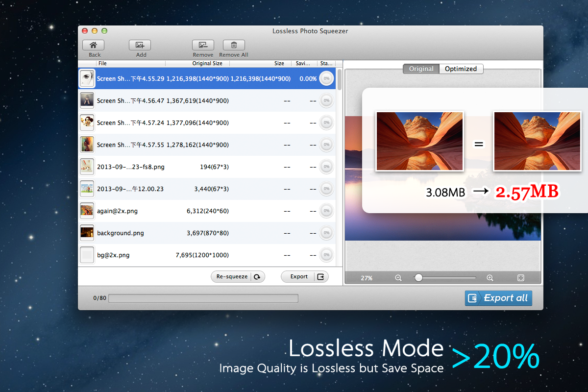Click status circle of Screen Sh 4.57.24 row

pyautogui.click(x=326, y=122)
